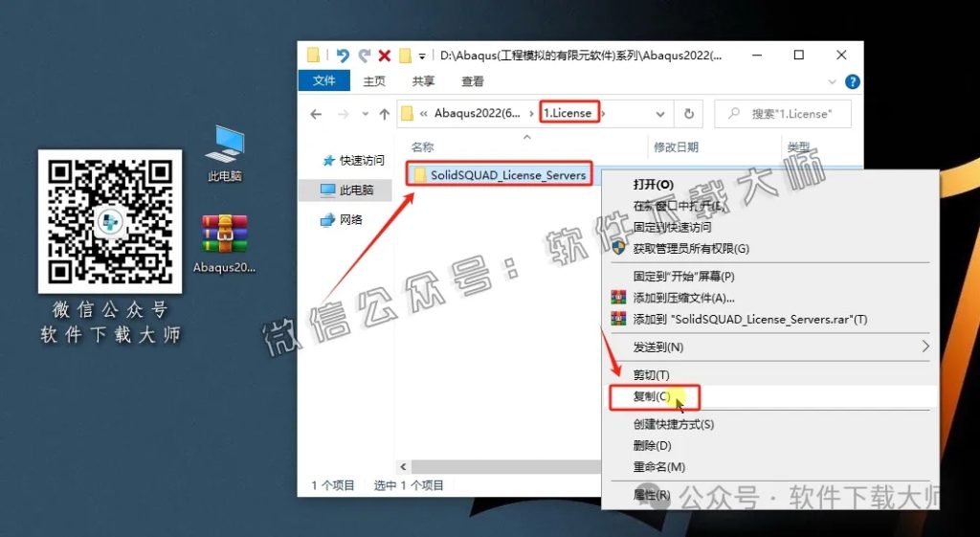Switch to the 查看 ribbon tab
980x537 pixels.
[473, 81]
